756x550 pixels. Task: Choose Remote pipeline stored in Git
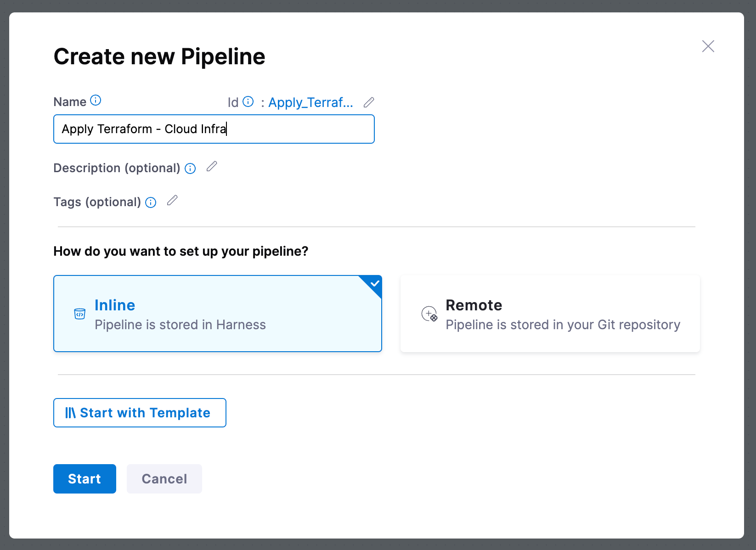coord(550,314)
